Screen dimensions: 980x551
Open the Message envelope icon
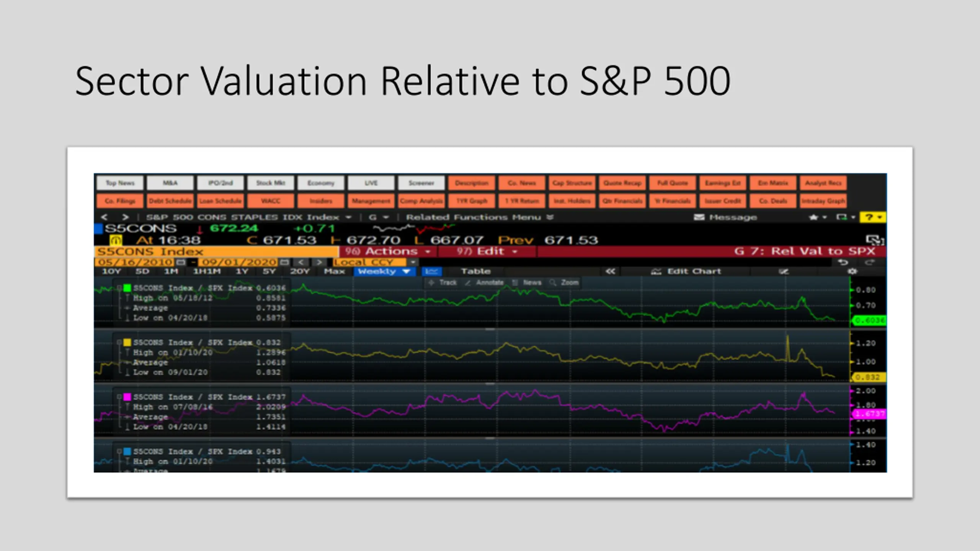[699, 217]
